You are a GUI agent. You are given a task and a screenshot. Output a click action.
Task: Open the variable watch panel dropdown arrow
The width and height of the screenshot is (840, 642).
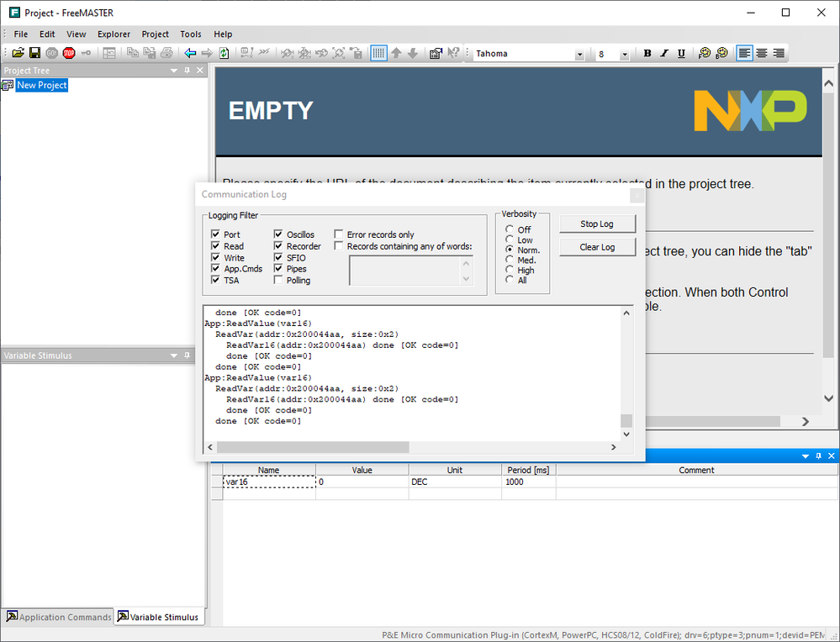[806, 456]
